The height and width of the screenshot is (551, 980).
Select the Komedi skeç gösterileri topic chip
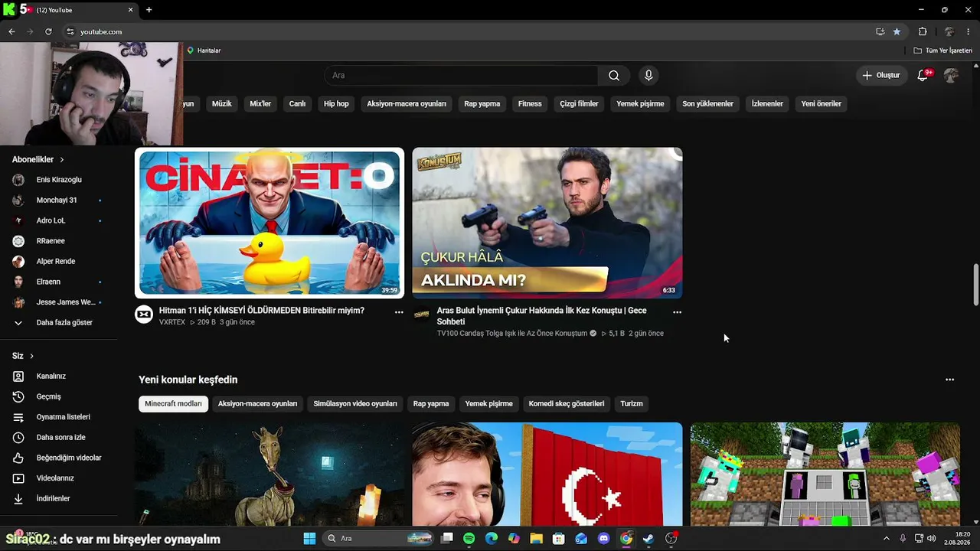(x=567, y=403)
